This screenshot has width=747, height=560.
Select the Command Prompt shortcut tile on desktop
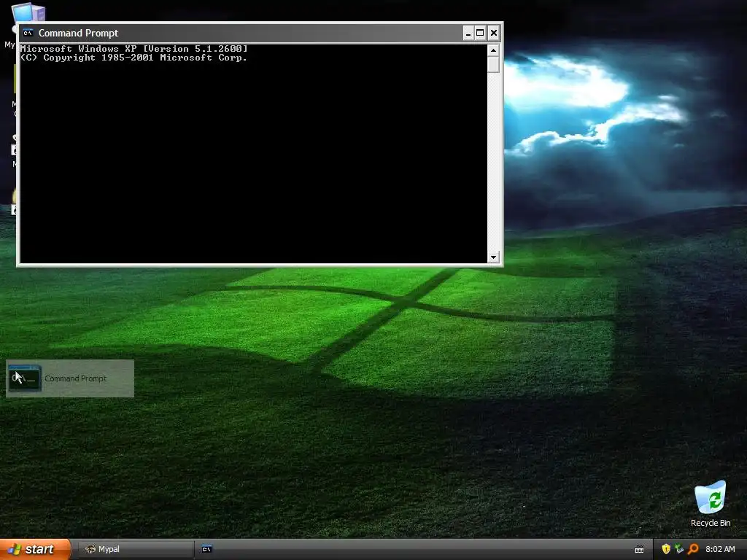[x=70, y=378]
